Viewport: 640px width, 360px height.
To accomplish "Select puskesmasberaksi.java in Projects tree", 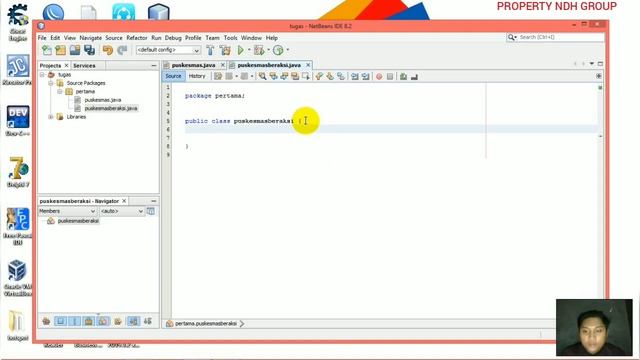I will tap(111, 108).
